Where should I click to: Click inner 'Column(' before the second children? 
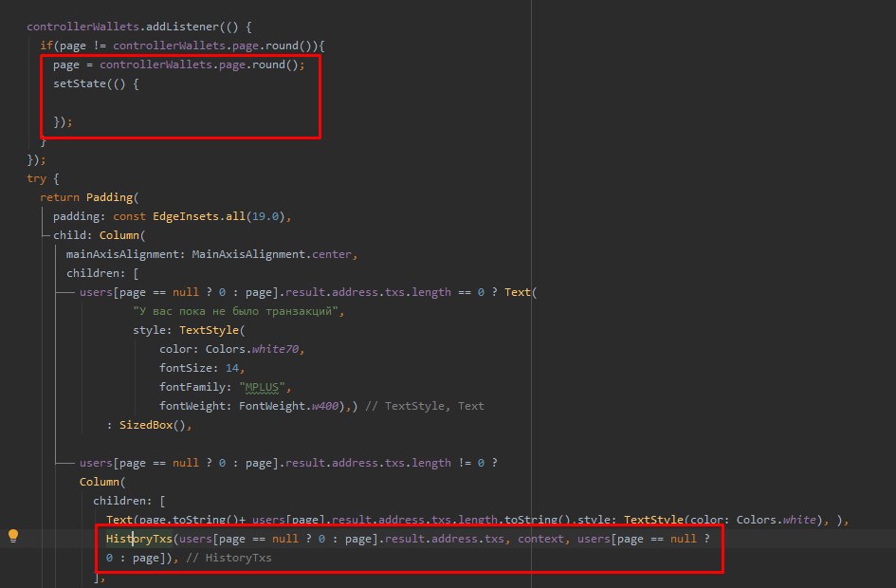(x=102, y=482)
